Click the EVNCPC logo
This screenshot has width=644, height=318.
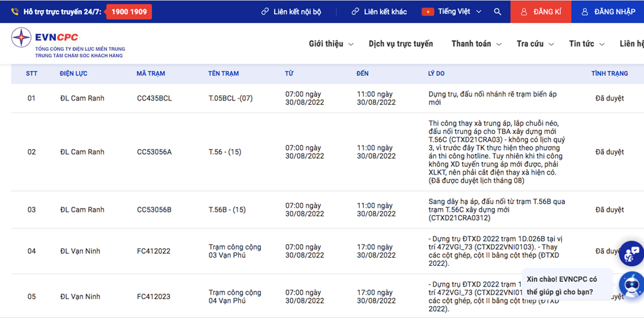pos(22,38)
